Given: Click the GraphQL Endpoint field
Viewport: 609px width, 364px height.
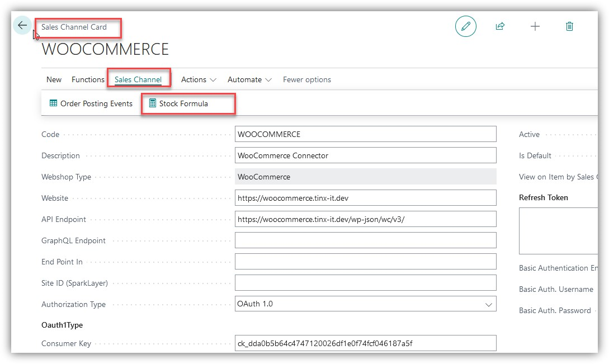Looking at the screenshot, I should (366, 240).
